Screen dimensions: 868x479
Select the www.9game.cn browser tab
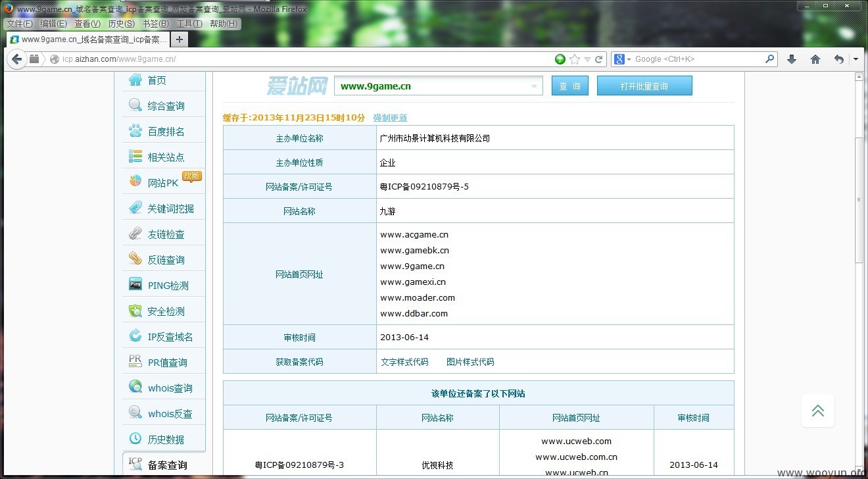point(88,39)
